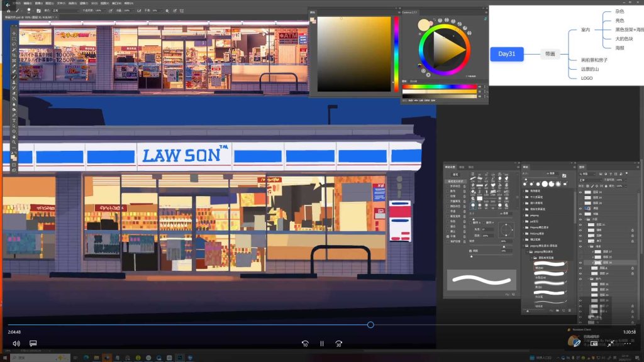Toggle the brush settings panel icon in options bar
The width and height of the screenshot is (644, 362).
click(x=38, y=11)
